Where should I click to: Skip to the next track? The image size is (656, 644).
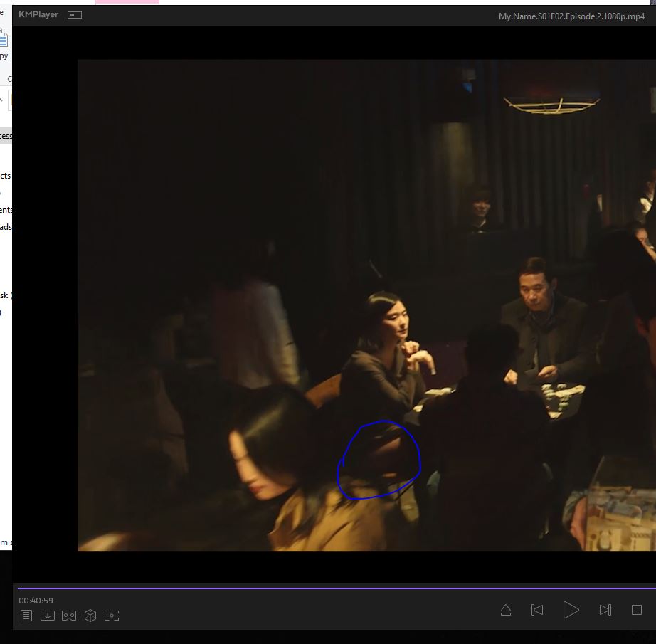tap(605, 610)
